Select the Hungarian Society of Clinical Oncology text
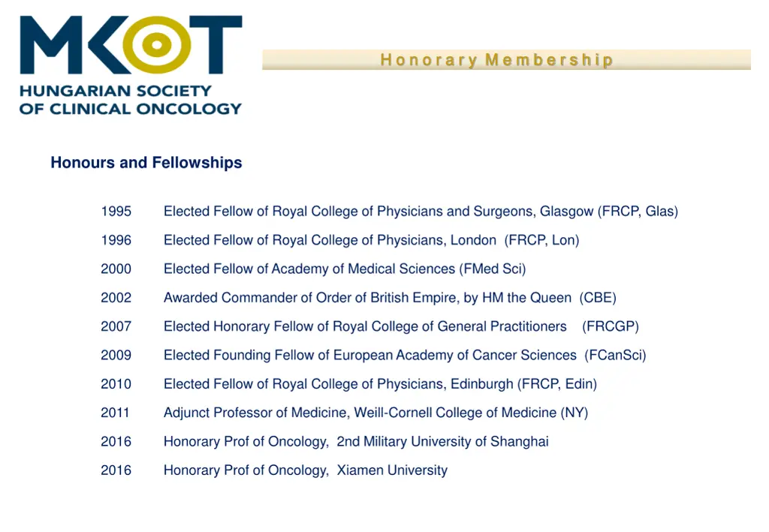The image size is (769, 532). point(131,100)
